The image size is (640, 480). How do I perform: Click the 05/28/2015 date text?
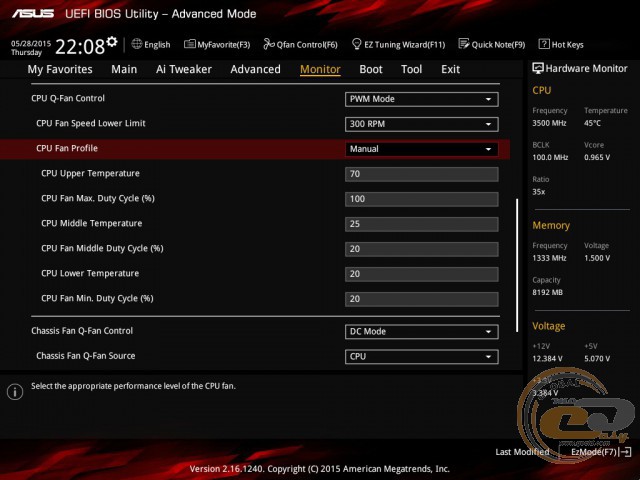coord(31,43)
